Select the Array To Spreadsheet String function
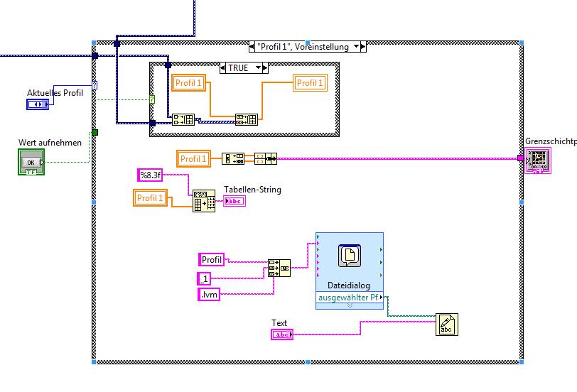Screen dimensions: 577x392 tap(204, 201)
